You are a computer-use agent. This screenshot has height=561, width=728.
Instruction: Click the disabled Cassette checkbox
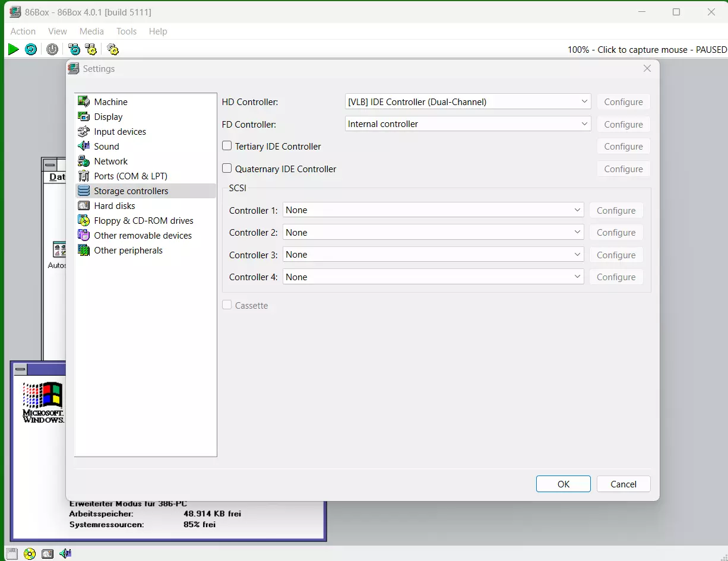(227, 305)
